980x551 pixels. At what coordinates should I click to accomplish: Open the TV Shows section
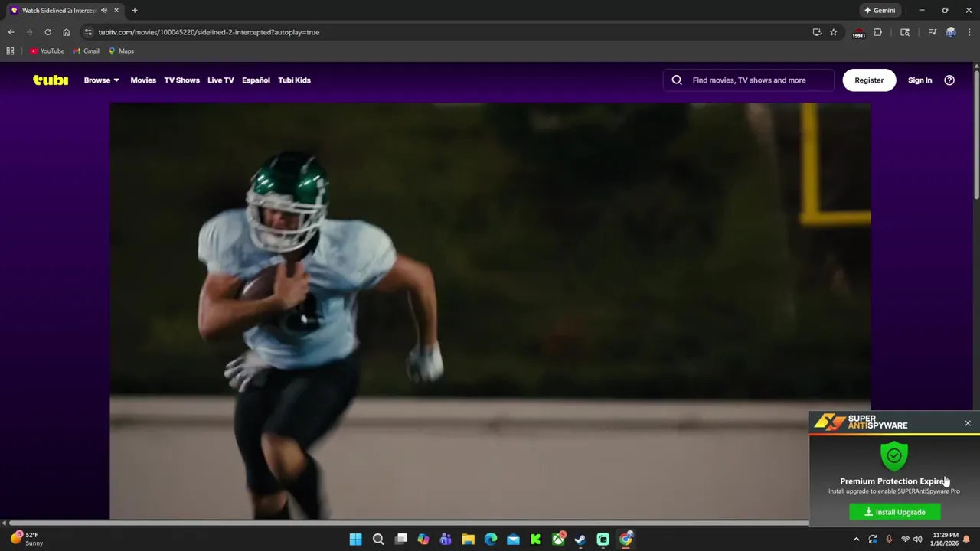pyautogui.click(x=181, y=80)
